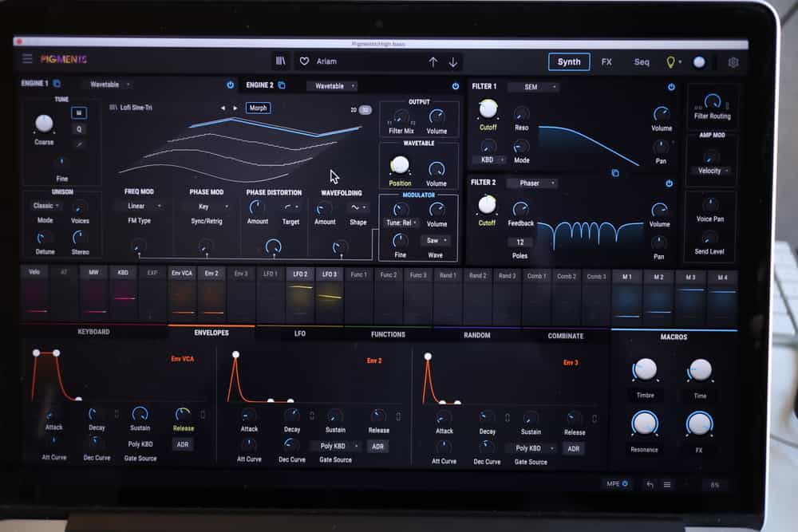
Task: Load the previous preset with up arrow
Action: pyautogui.click(x=433, y=62)
